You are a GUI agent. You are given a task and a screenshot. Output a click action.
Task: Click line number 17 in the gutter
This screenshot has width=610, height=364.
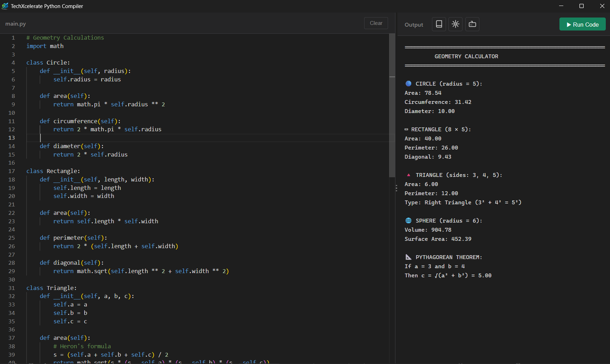(12, 171)
